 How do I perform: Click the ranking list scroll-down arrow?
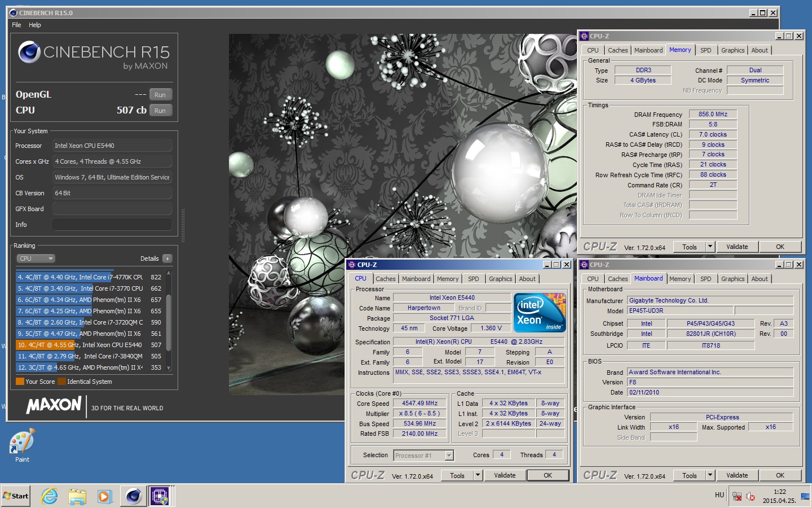pyautogui.click(x=168, y=368)
